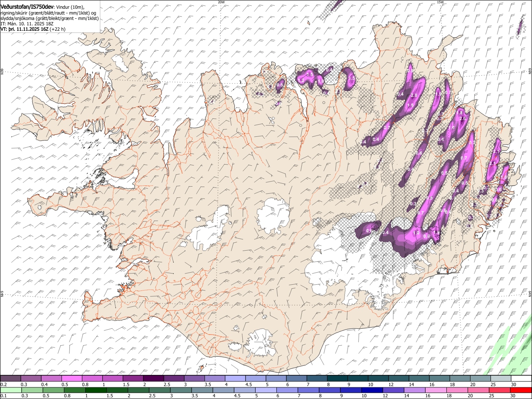
Task: Pick the upper-scale grey swatch starting at 20
Action: click(x=480, y=378)
